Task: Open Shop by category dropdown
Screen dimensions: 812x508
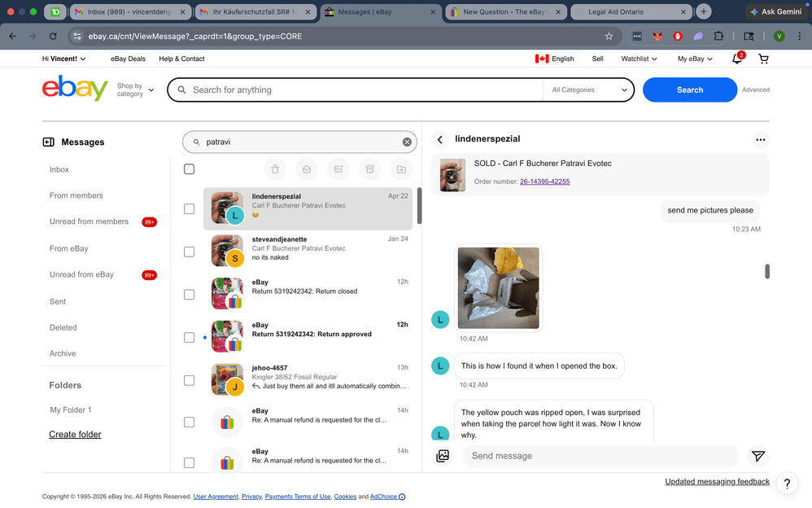Action: (x=135, y=90)
